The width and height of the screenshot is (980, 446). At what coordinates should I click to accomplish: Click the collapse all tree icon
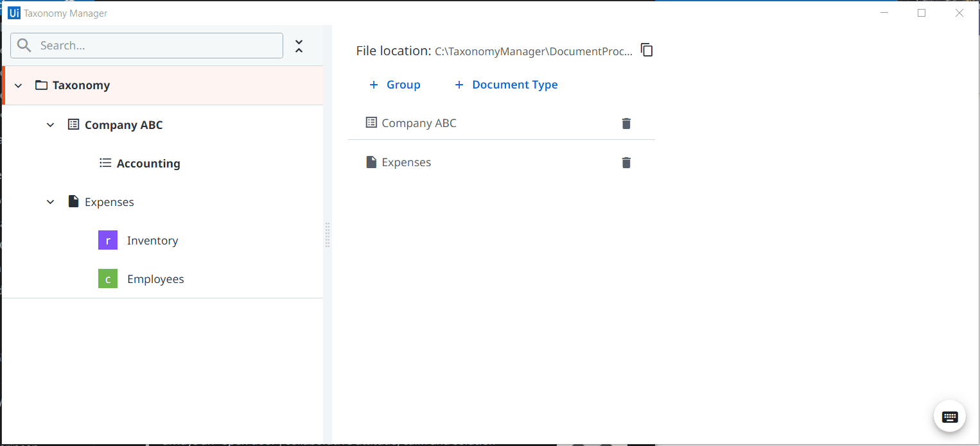299,46
